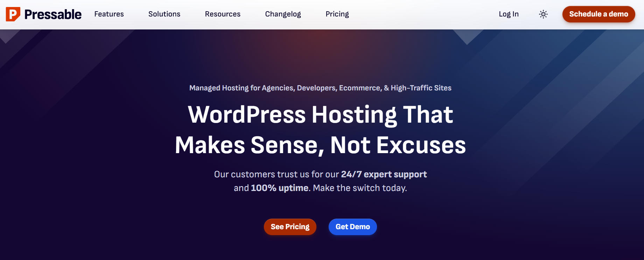This screenshot has width=644, height=260.
Task: Open the Resources menu
Action: [223, 14]
